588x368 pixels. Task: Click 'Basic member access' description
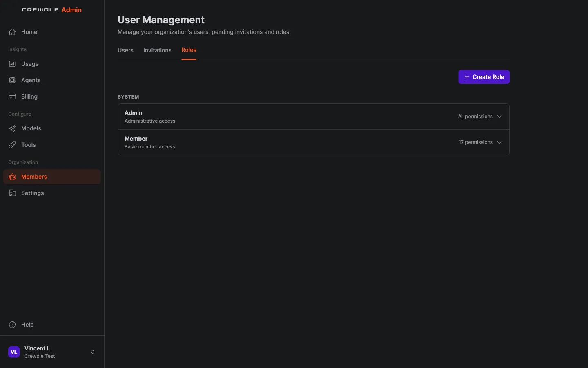tap(149, 147)
